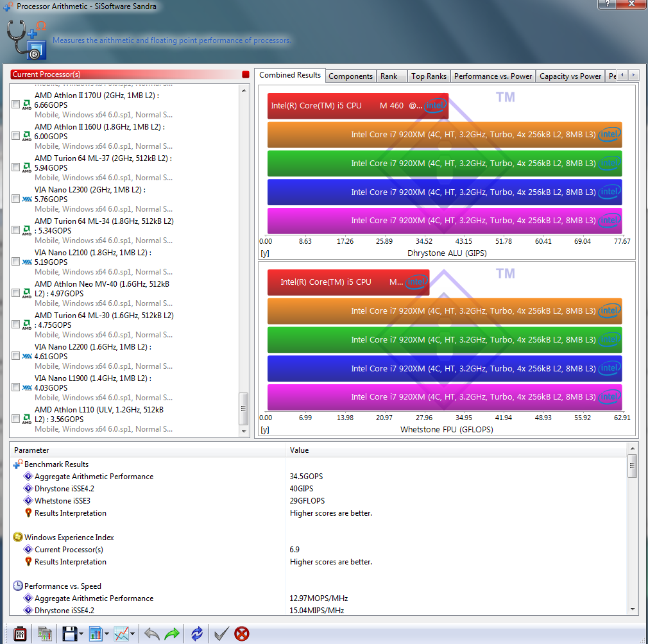
Task: Open the options mixer icon in bottom toolbar
Action: point(20,633)
